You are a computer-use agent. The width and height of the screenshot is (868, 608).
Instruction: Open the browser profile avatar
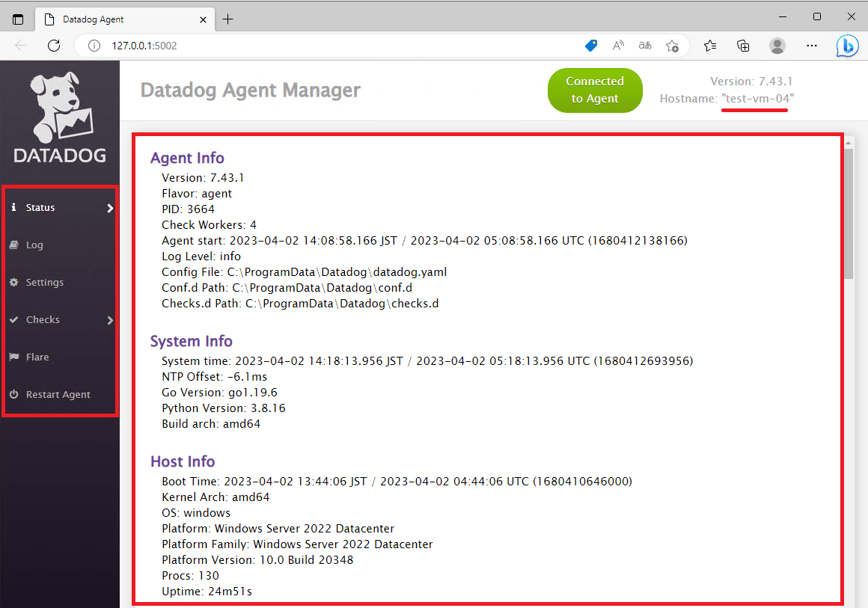[x=777, y=46]
